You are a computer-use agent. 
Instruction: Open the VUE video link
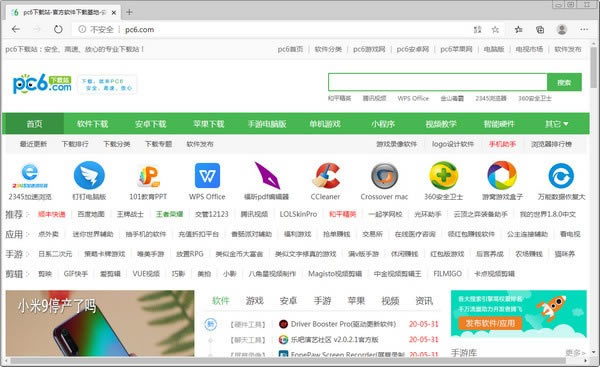146,274
